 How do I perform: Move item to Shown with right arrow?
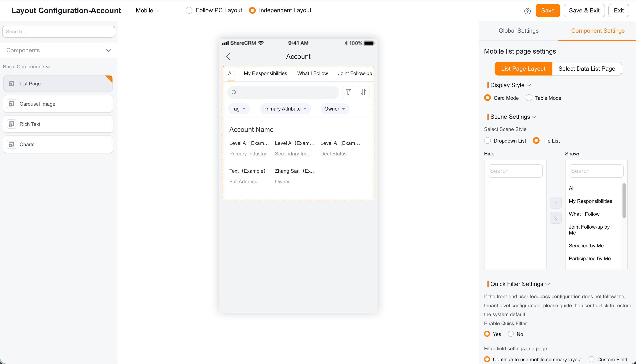pyautogui.click(x=555, y=202)
